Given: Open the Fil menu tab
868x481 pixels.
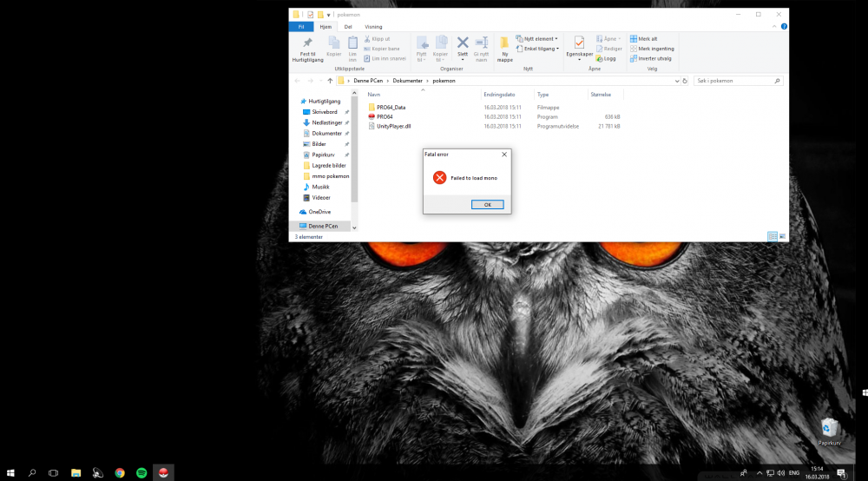Looking at the screenshot, I should coord(300,27).
